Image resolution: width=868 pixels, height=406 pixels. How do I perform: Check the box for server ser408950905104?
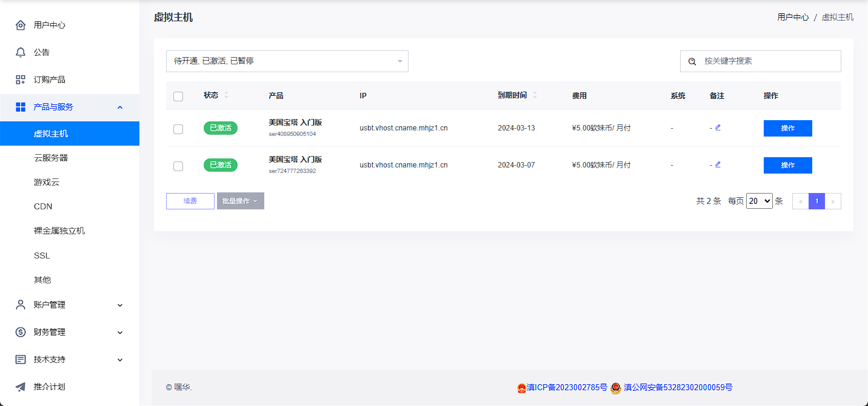click(x=178, y=129)
